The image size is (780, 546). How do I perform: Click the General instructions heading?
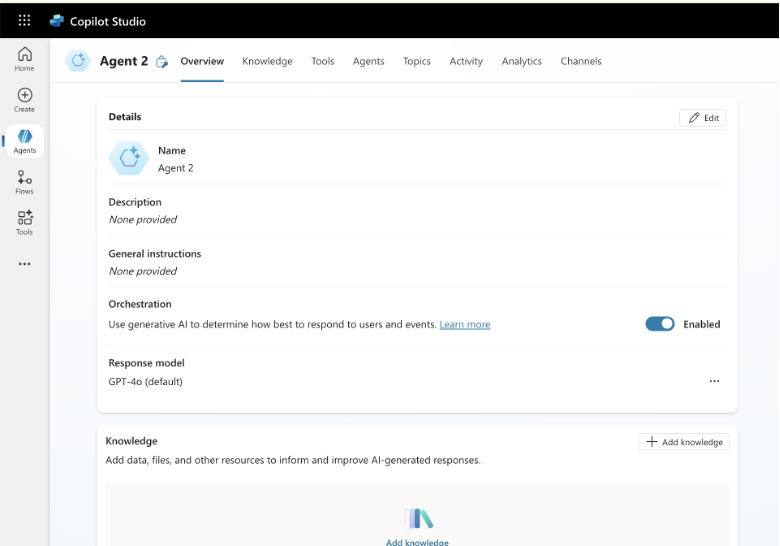click(x=155, y=254)
